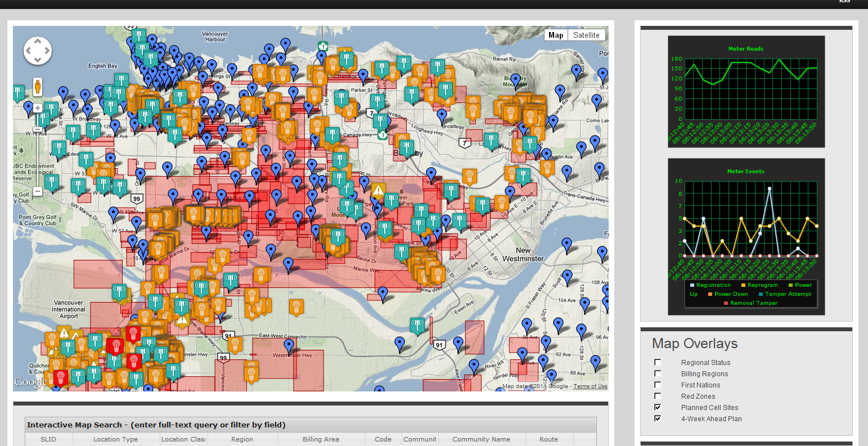Image resolution: width=868 pixels, height=446 pixels.
Task: Click the Meter Events chart title
Action: 746,172
